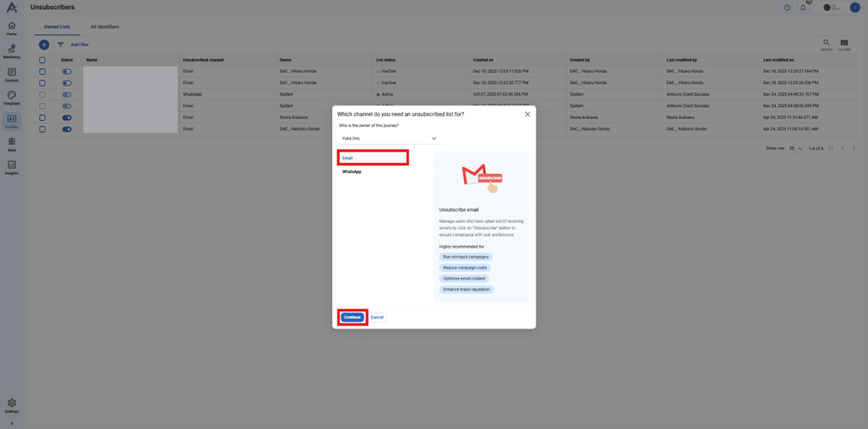Screen dimensions: 868x429
Task: Click the Optimize email content tag
Action: pyautogui.click(x=465, y=278)
